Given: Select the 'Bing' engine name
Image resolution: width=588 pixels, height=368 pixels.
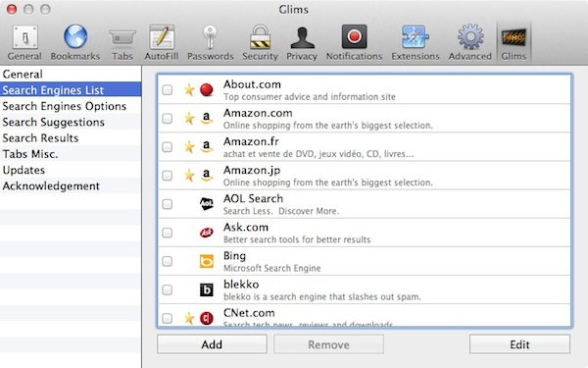Looking at the screenshot, I should tap(234, 256).
